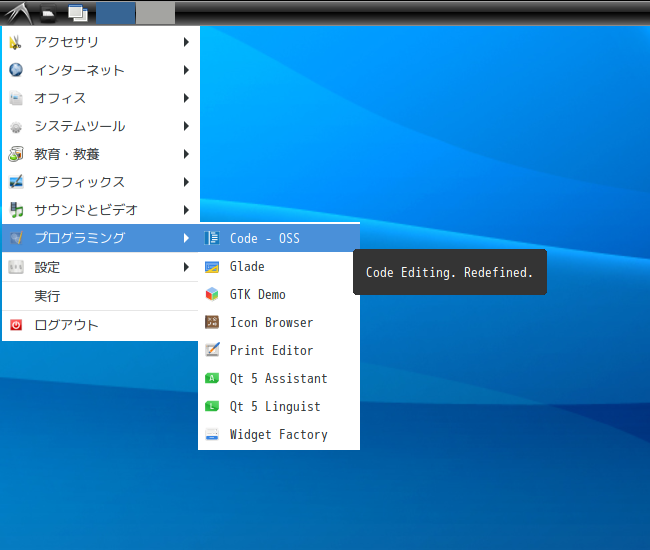
Task: Click the 教育・教養 flask icon
Action: (x=16, y=154)
